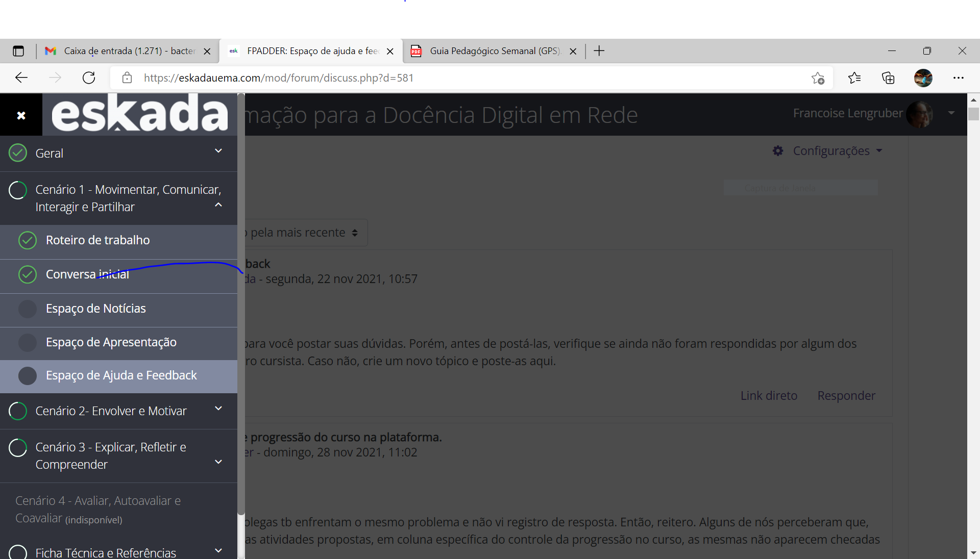Expand Cenário 3 section chevron

coord(218,462)
